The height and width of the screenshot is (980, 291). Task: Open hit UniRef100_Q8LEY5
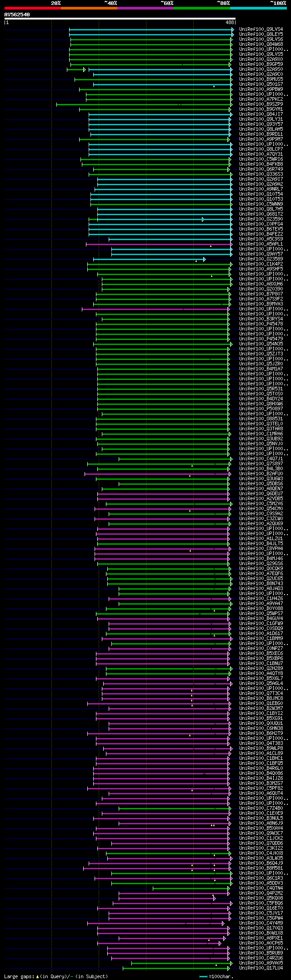261,34
